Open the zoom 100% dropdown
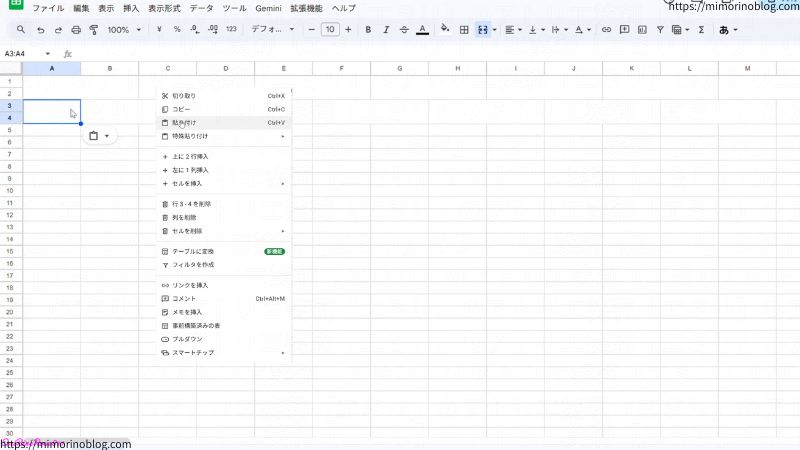 [124, 30]
